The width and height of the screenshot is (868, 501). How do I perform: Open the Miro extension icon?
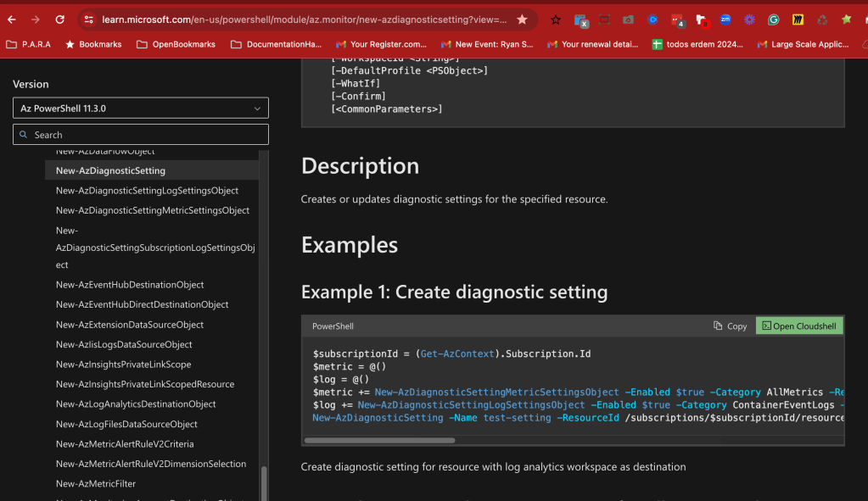pos(798,19)
